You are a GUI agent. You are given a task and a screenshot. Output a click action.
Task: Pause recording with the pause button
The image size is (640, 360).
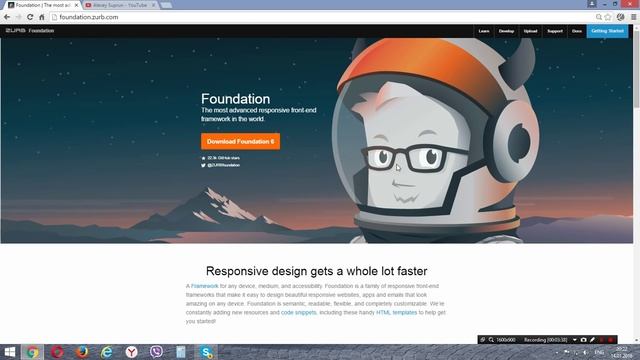[x=602, y=340]
